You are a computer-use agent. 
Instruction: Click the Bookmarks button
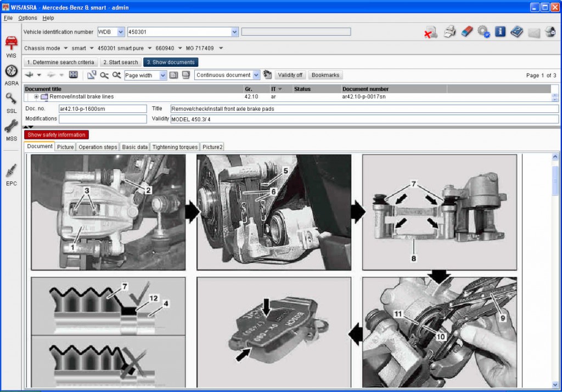pos(325,75)
